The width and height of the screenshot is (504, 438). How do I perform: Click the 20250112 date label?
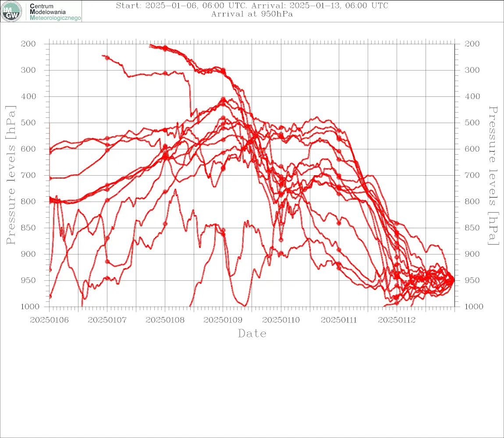tap(397, 320)
